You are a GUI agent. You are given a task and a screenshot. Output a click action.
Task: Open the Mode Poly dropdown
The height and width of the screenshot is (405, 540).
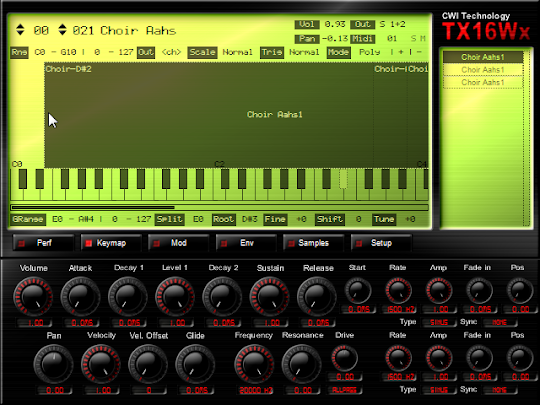click(x=370, y=52)
